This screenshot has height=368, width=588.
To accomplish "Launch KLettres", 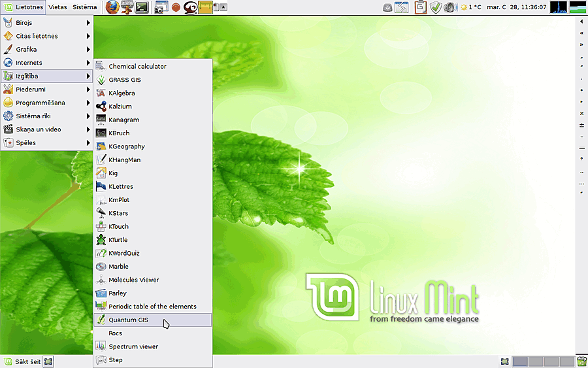I will pos(153,186).
